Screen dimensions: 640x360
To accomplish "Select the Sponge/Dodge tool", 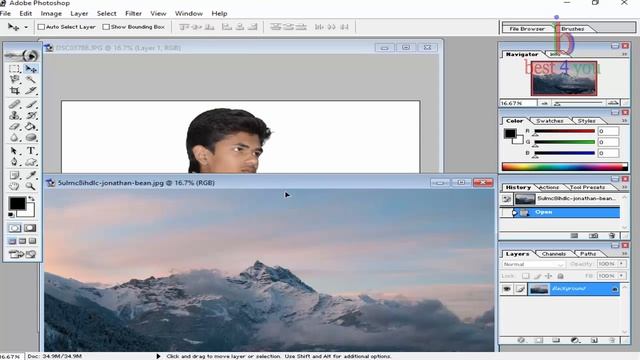I will (x=31, y=138).
